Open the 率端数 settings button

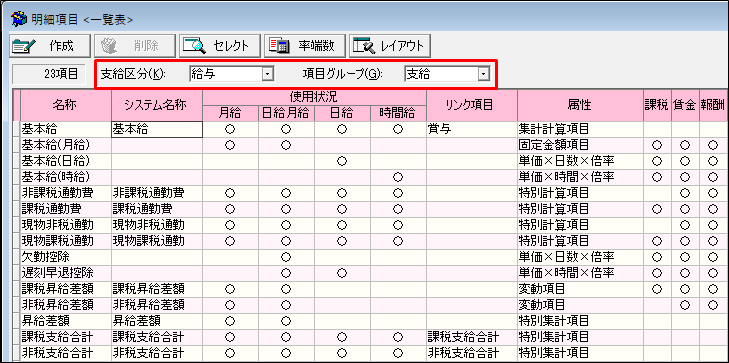(305, 45)
